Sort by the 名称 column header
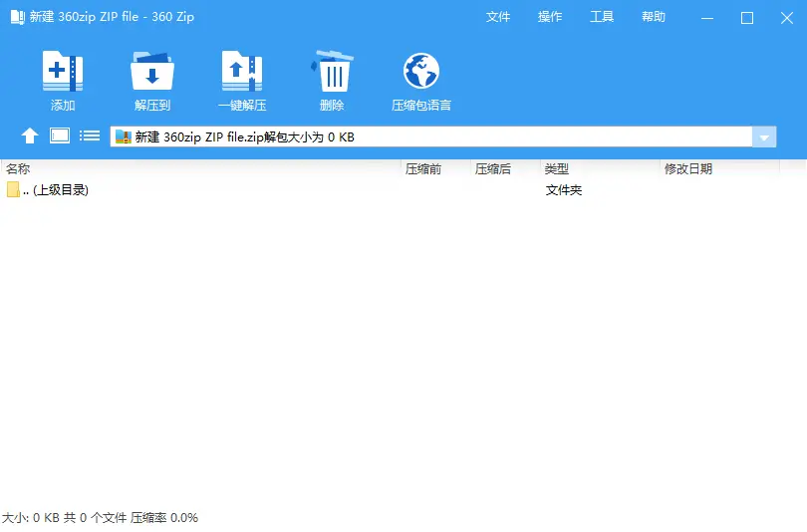The image size is (807, 532). tap(200, 168)
